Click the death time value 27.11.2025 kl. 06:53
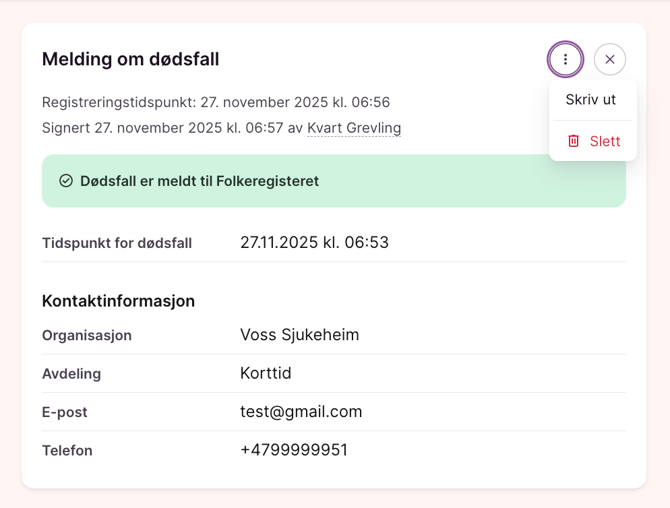Image resolution: width=670 pixels, height=508 pixels. click(x=314, y=243)
